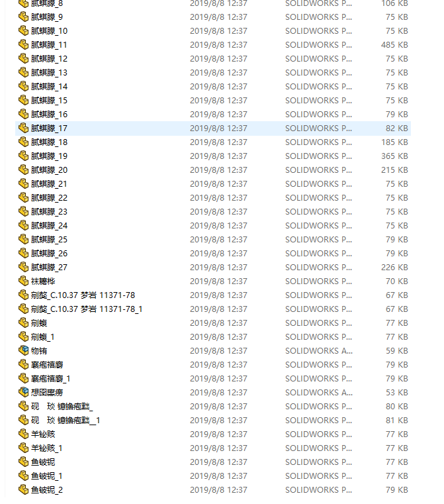Click the 81 KB size value
The image size is (444, 504).
397,420
